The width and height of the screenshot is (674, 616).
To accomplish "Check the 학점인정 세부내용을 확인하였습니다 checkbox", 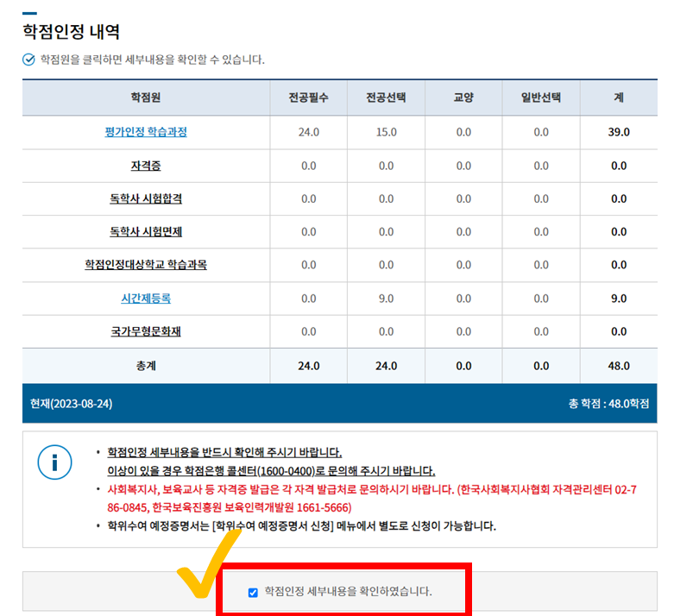I will pos(253,593).
